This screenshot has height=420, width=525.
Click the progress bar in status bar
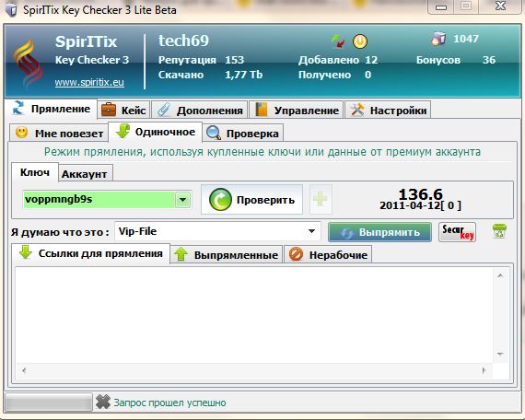coord(49,402)
